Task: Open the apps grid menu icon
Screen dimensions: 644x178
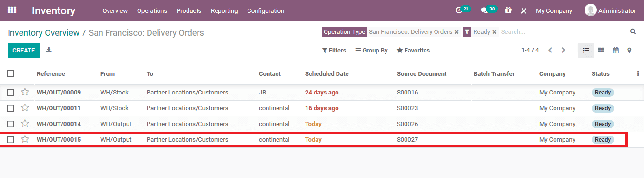Action: click(x=12, y=10)
